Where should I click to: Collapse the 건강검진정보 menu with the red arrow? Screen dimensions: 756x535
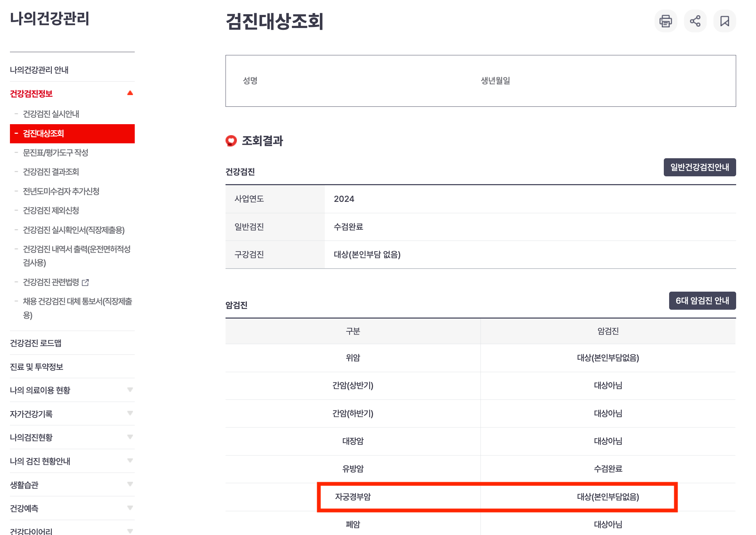point(130,93)
